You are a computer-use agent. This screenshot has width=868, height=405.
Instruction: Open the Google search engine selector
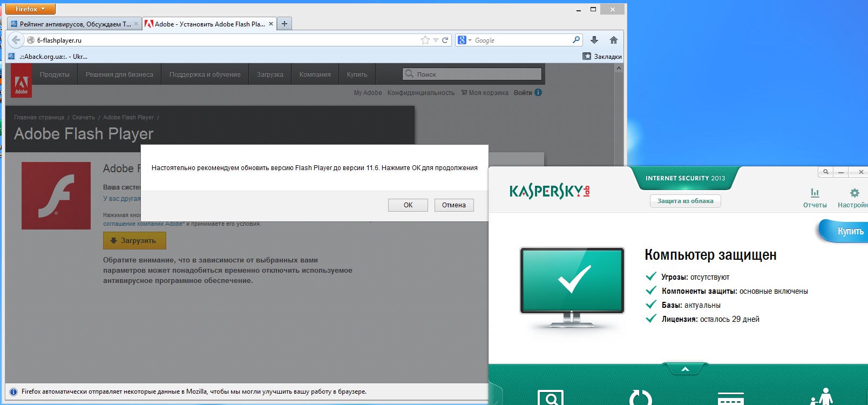click(464, 40)
